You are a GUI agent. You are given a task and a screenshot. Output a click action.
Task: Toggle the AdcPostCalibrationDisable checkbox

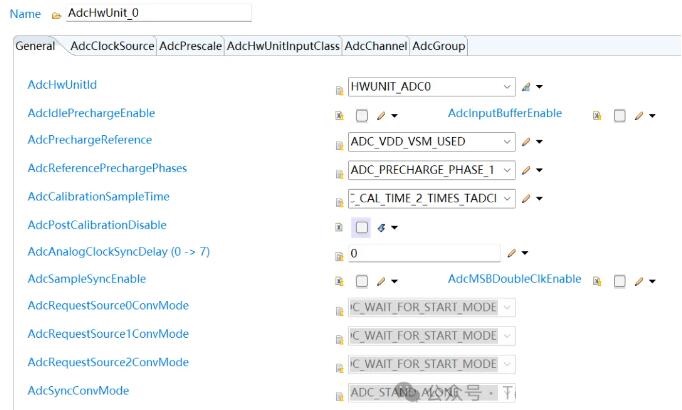pyautogui.click(x=362, y=227)
